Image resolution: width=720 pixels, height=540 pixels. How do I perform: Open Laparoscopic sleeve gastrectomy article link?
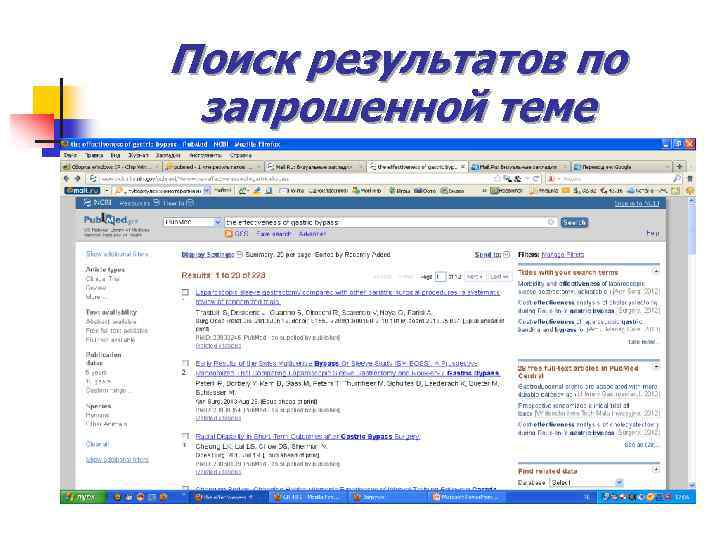[347, 297]
